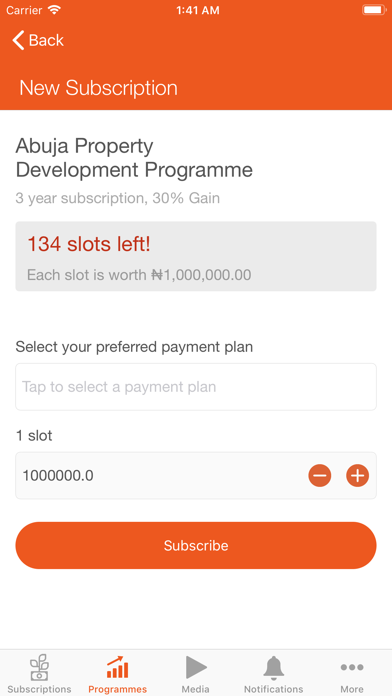
Task: Tap the Abuja Property Development Programme title
Action: (134, 158)
